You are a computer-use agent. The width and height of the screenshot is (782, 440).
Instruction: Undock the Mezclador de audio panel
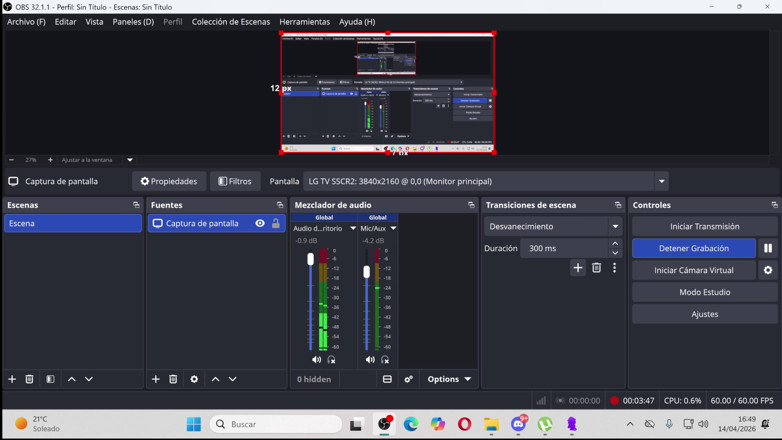pyautogui.click(x=471, y=205)
